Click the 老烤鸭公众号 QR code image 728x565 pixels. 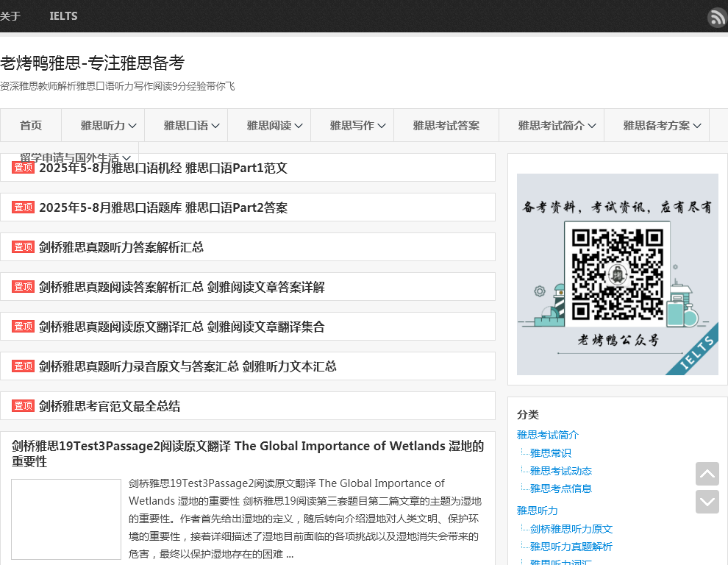pos(618,274)
